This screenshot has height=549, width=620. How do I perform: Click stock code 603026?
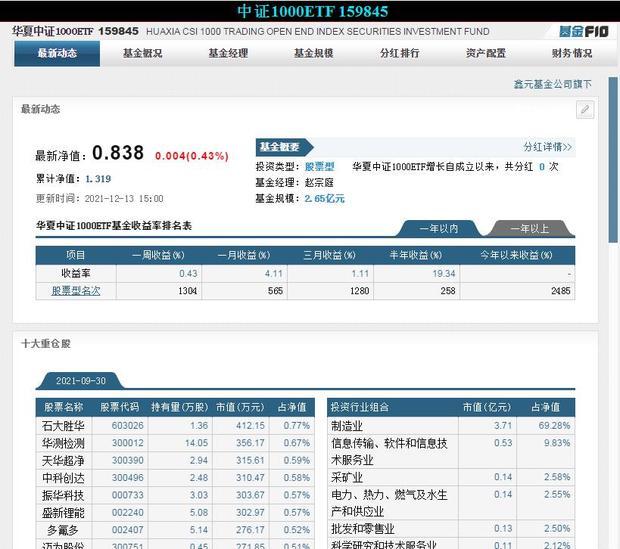127,426
